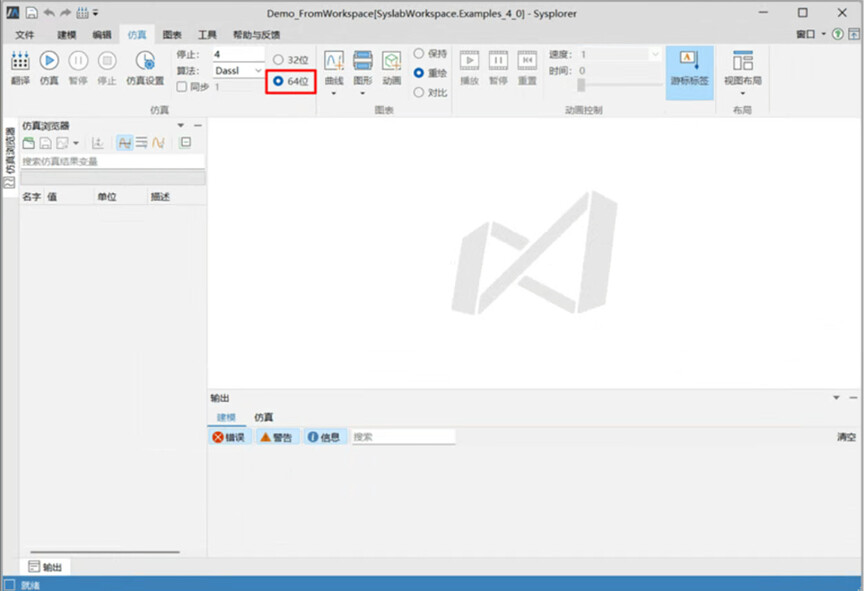The image size is (864, 591).
Task: Click the green help icon near 窗口
Action: 838,34
